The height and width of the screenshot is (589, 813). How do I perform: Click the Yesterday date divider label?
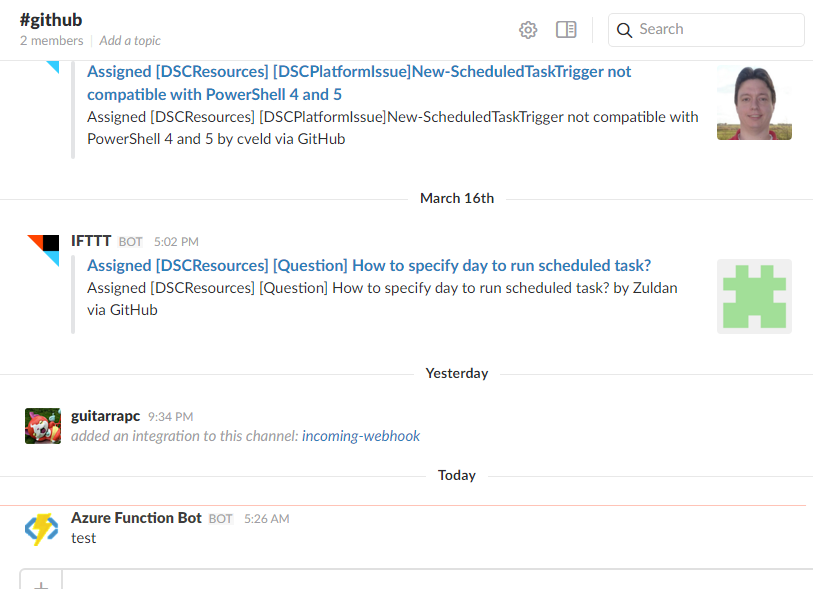(457, 373)
